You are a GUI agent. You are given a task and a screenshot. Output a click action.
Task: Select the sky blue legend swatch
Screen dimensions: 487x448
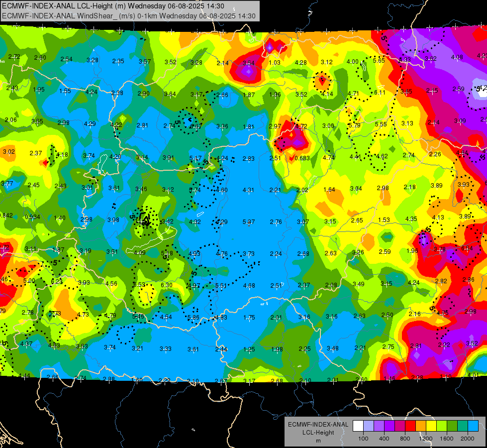(473, 426)
